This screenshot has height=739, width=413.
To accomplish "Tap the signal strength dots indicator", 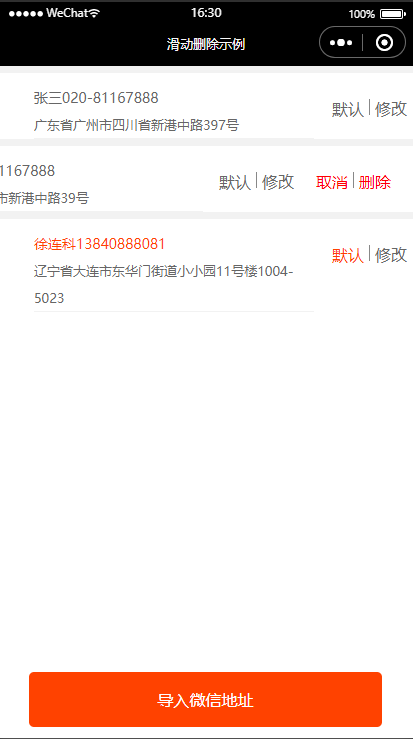I will point(26,14).
